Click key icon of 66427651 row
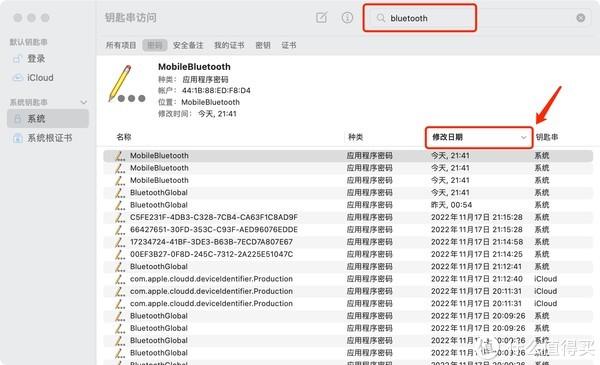The height and width of the screenshot is (365, 600). (120, 230)
